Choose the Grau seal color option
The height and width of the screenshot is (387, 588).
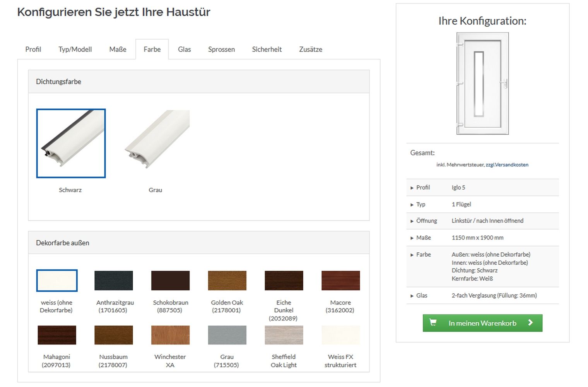[157, 140]
